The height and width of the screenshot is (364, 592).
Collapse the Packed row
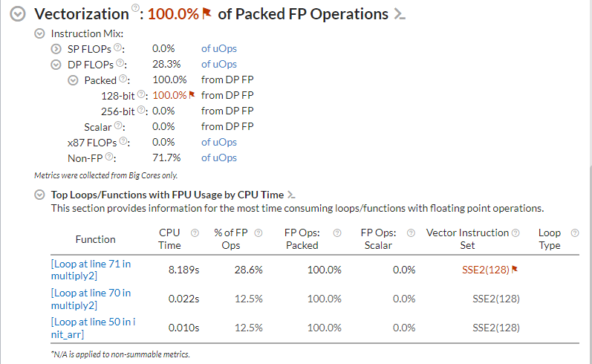(73, 80)
